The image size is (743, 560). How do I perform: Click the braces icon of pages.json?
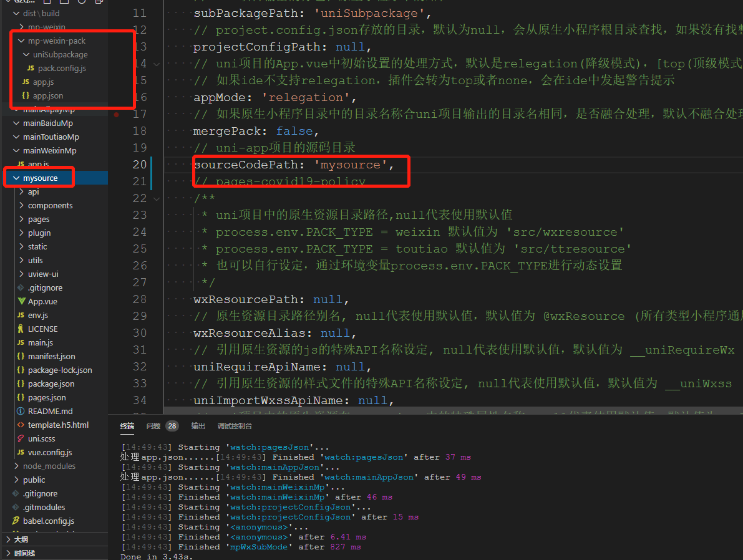click(21, 397)
